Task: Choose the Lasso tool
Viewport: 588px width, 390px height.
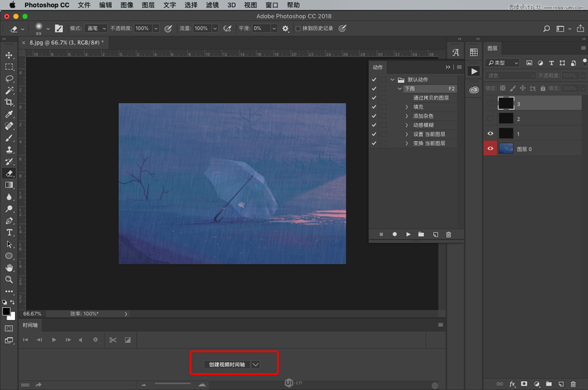Action: point(9,79)
